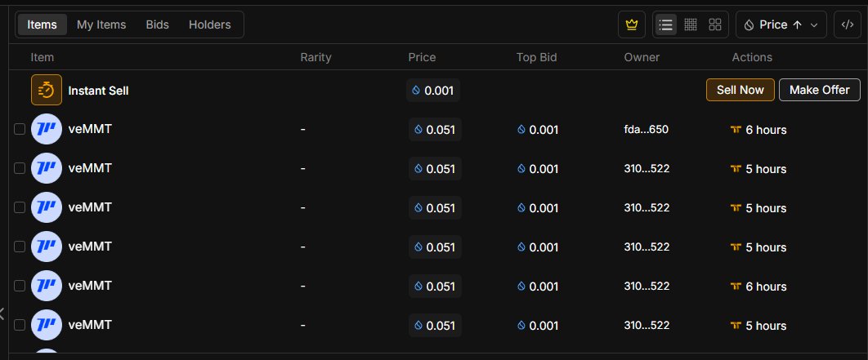Image resolution: width=868 pixels, height=360 pixels.
Task: Open the Price sort dropdown
Action: click(781, 24)
